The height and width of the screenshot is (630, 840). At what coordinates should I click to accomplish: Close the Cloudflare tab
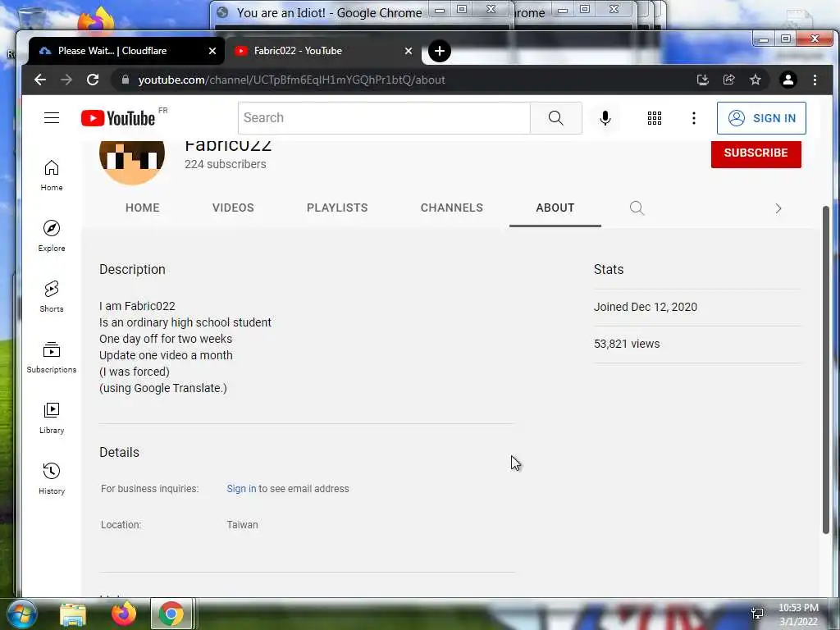click(x=212, y=51)
